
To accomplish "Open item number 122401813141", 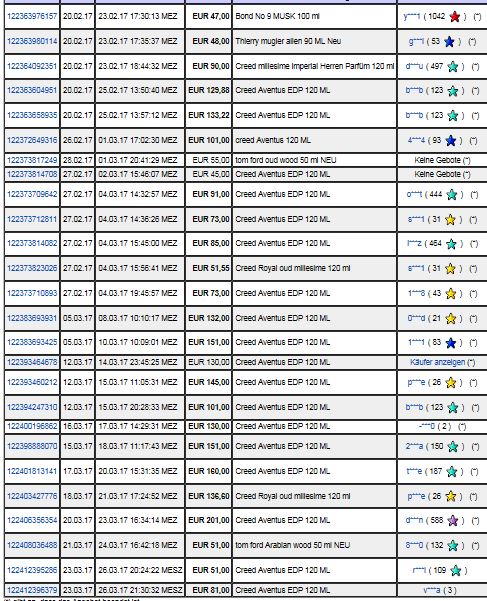I will coord(32,471).
